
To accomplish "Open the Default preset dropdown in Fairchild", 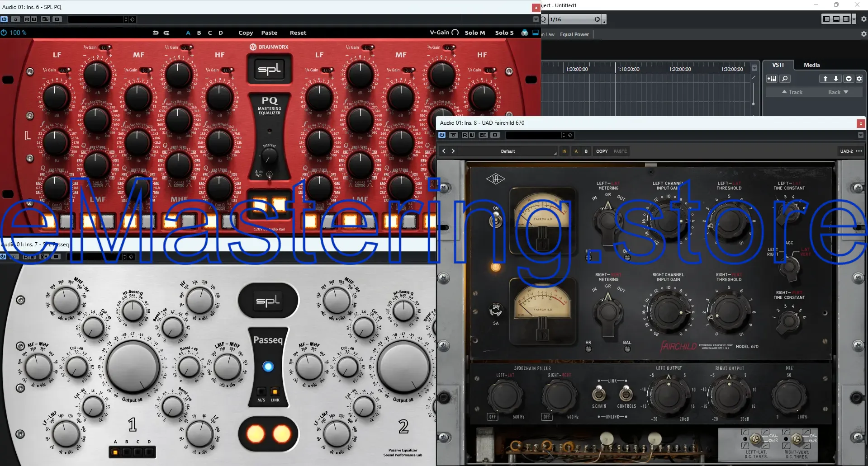I will coord(508,151).
